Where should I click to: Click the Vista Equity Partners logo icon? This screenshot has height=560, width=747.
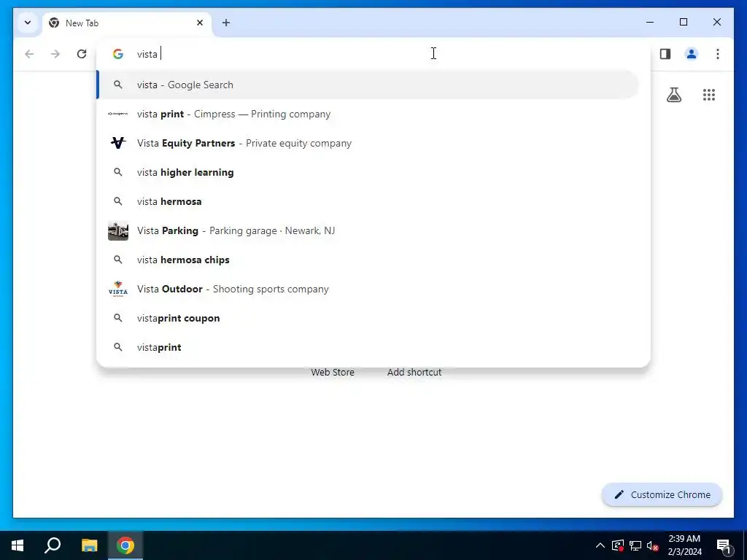coord(117,143)
